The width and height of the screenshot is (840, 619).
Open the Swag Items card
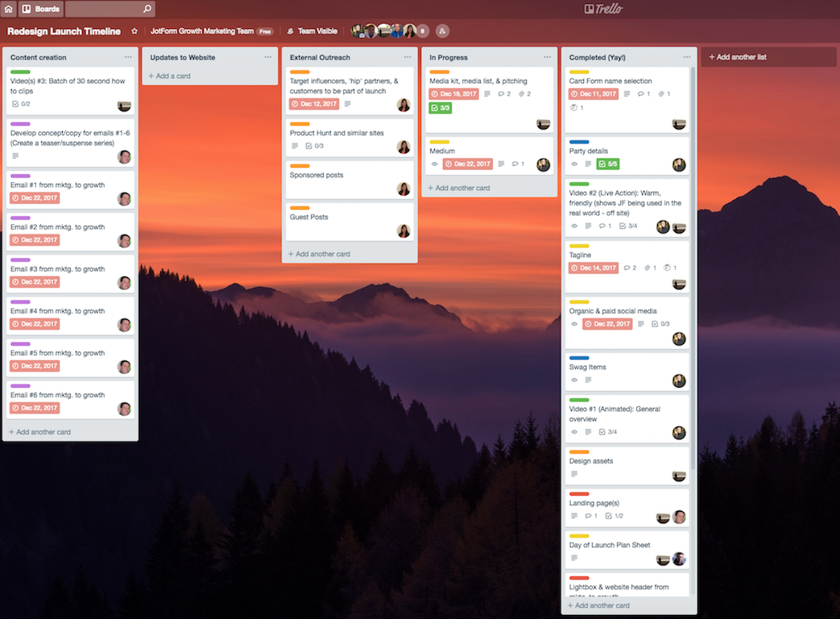pyautogui.click(x=627, y=372)
